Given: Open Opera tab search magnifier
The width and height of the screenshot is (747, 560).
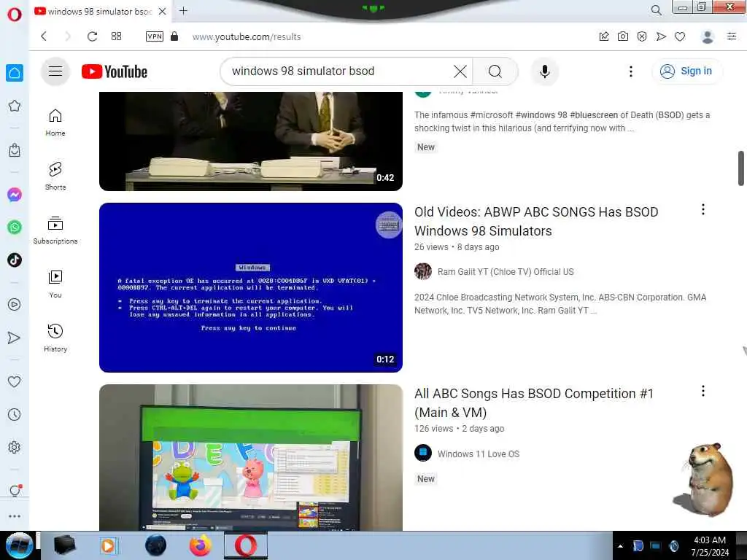Looking at the screenshot, I should pyautogui.click(x=656, y=10).
